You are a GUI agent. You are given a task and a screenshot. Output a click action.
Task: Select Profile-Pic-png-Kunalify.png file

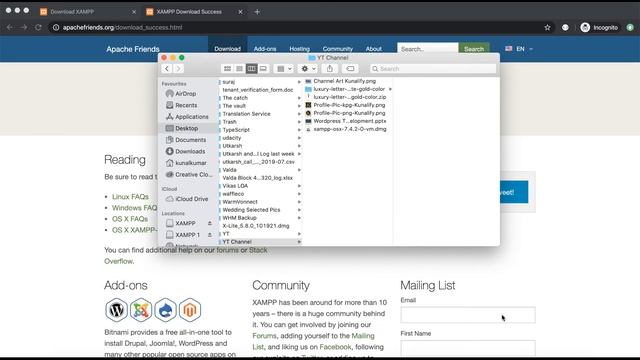pyautogui.click(x=348, y=113)
